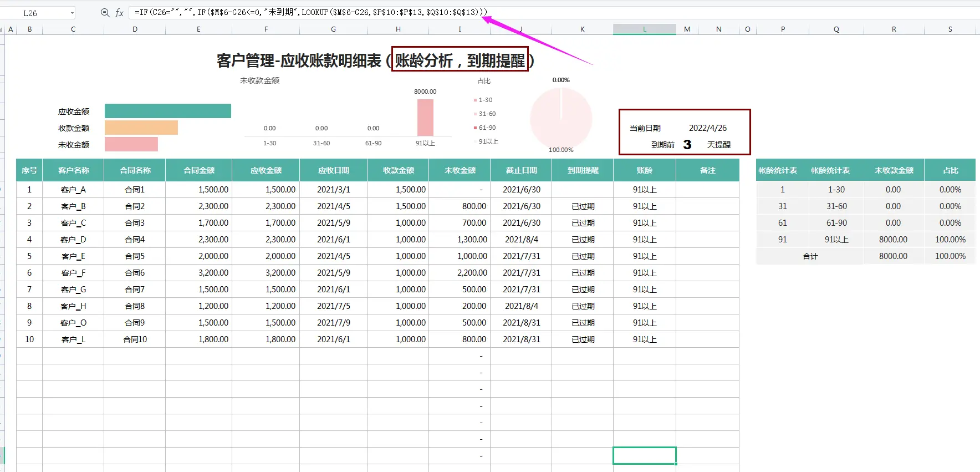Open the fx insert function dialog
The image size is (980, 472).
(x=119, y=12)
